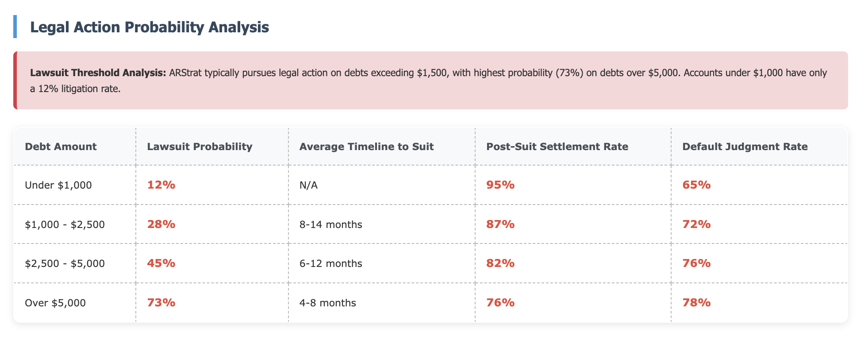Click the 73% lawsuit probability value
Image resolution: width=868 pixels, height=340 pixels.
point(161,303)
